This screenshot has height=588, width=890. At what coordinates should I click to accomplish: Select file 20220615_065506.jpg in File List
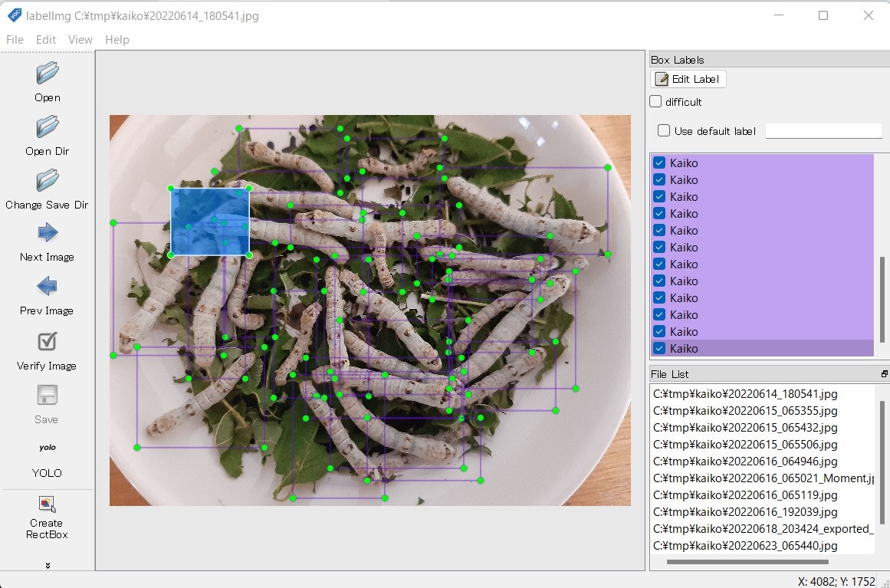coord(744,445)
